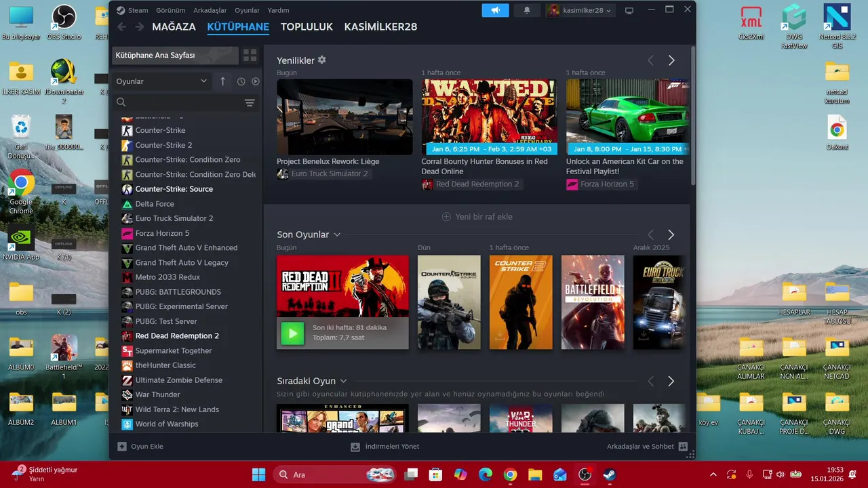Viewport: 868px width, 488px height.
Task: Open the Steam menu
Action: [x=138, y=10]
